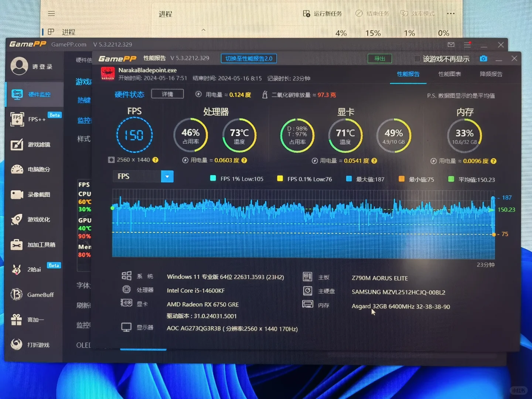Click the 详情 details button
The width and height of the screenshot is (532, 399).
coord(167,94)
